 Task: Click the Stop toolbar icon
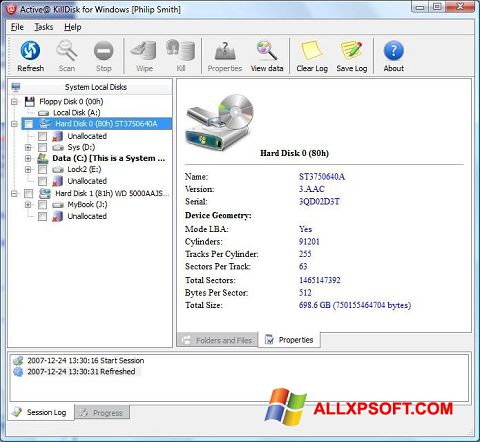click(103, 51)
